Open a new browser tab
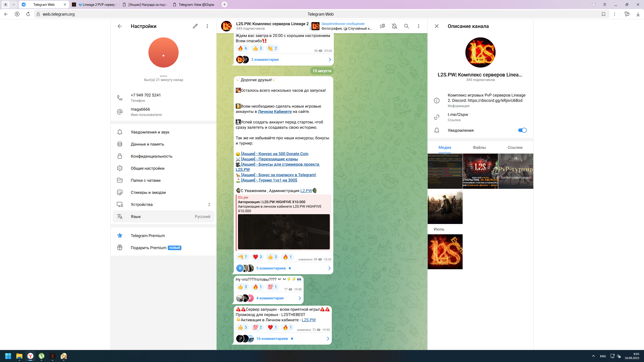This screenshot has height=362, width=644. 225,5
